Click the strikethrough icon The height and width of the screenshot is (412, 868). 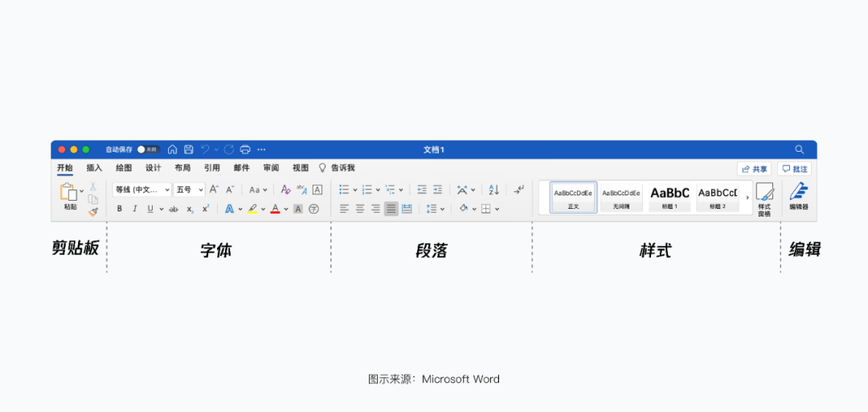(x=174, y=209)
